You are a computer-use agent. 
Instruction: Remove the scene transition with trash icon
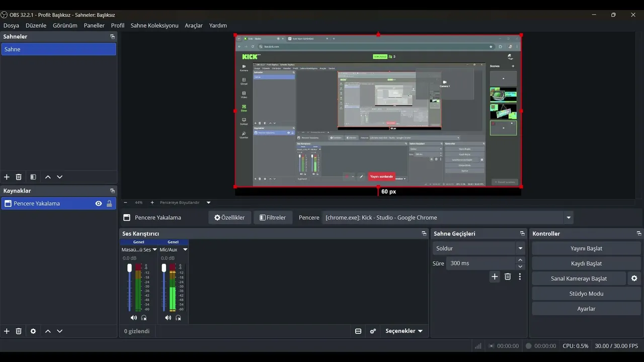[508, 277]
